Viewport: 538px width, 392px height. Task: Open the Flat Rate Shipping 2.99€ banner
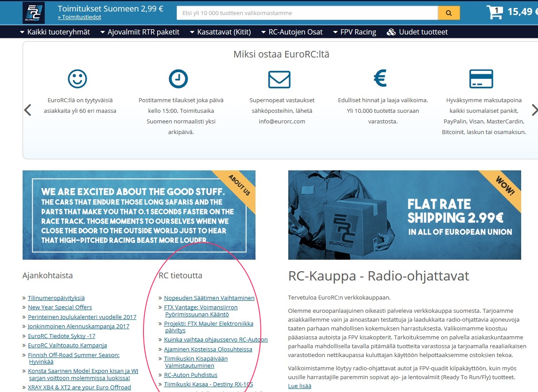tap(405, 215)
